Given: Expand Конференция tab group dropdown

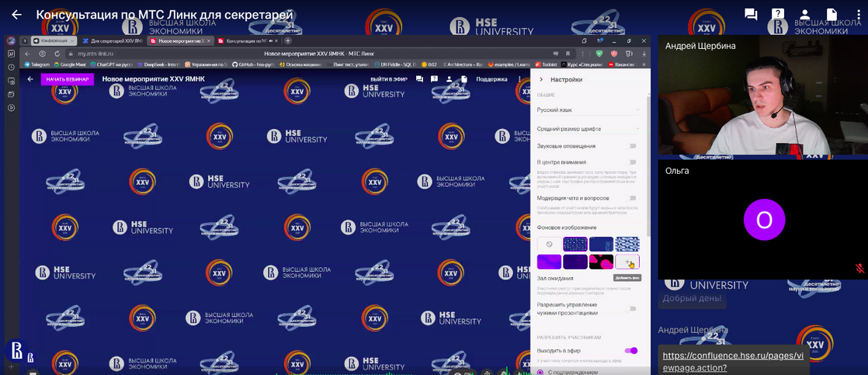Looking at the screenshot, I should (x=72, y=41).
